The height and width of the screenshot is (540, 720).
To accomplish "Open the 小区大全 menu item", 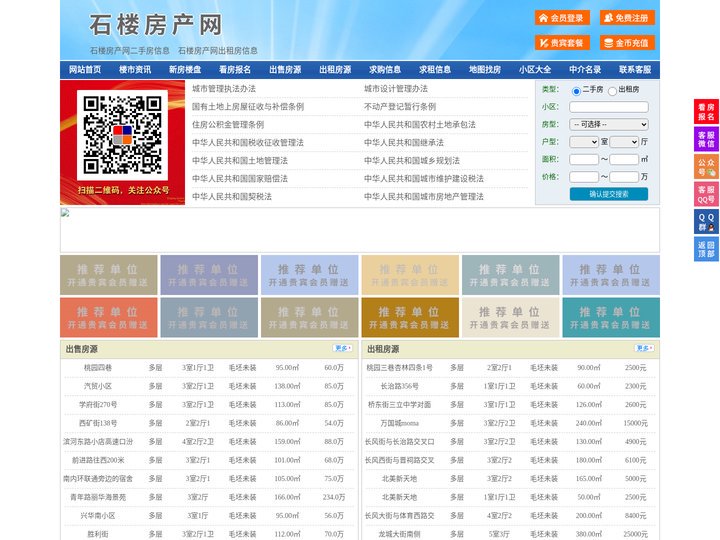I will pyautogui.click(x=535, y=70).
